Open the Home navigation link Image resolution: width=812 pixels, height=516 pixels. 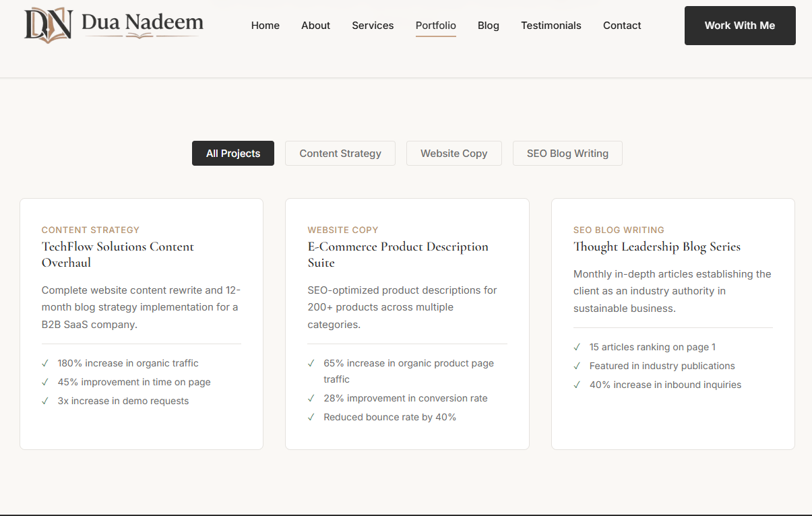click(265, 26)
